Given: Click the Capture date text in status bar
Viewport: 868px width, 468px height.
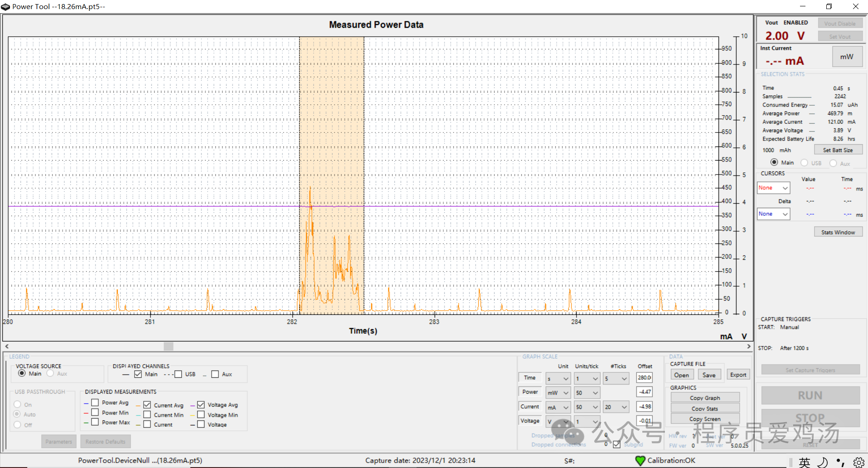Looking at the screenshot, I should click(420, 461).
